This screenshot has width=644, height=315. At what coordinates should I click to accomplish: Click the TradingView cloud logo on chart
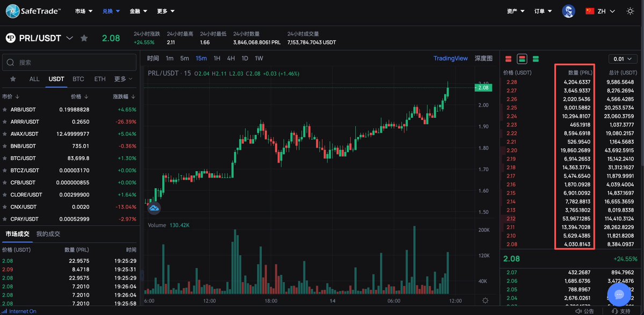154,208
